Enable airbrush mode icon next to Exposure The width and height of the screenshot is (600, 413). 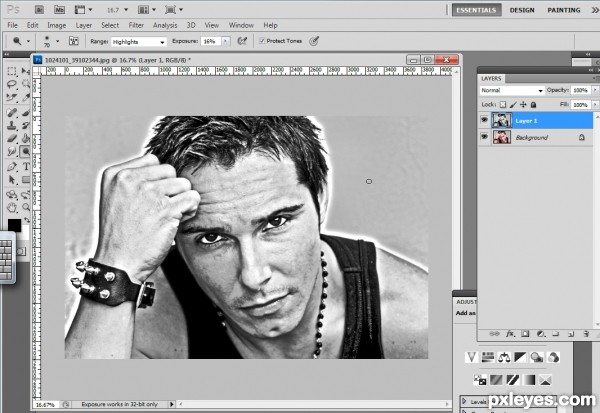click(242, 41)
